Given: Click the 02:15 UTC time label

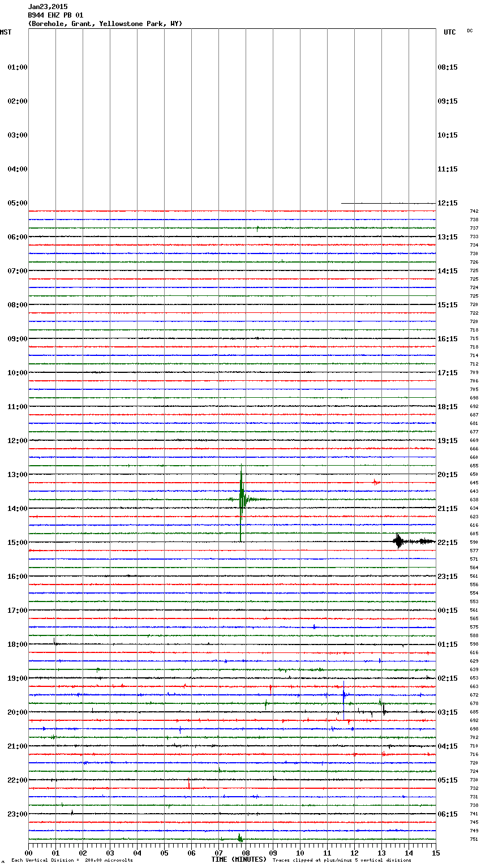Looking at the screenshot, I should (x=448, y=678).
